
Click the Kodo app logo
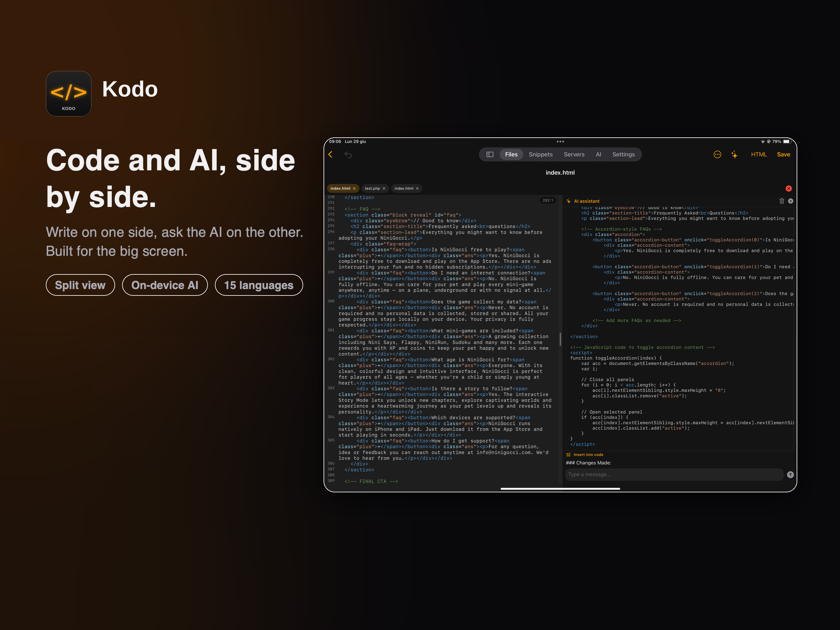(x=69, y=93)
